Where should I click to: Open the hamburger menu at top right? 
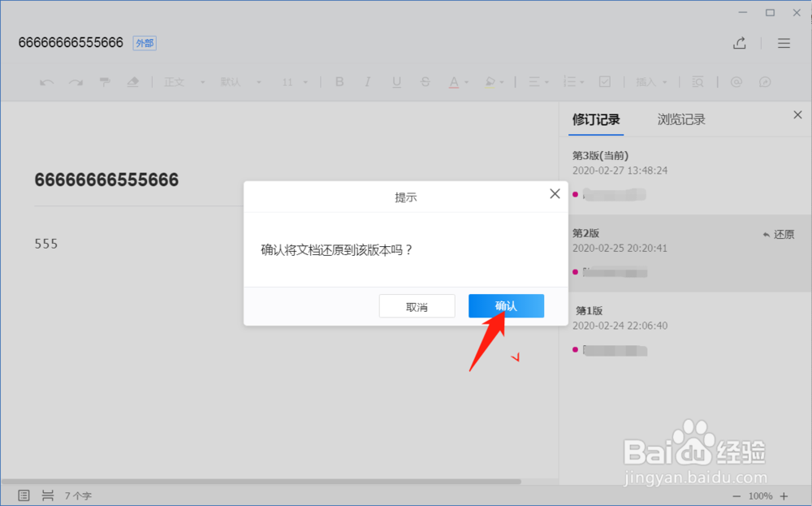(x=784, y=43)
